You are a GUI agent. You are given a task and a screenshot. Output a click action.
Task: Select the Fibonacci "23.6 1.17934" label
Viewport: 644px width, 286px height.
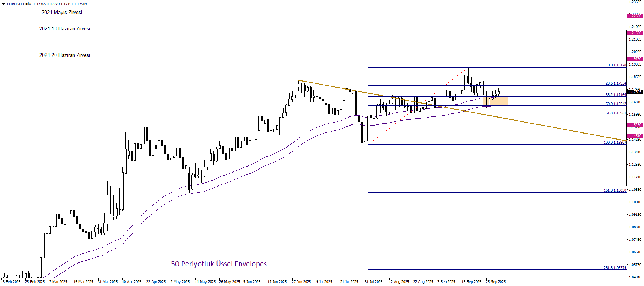(616, 83)
